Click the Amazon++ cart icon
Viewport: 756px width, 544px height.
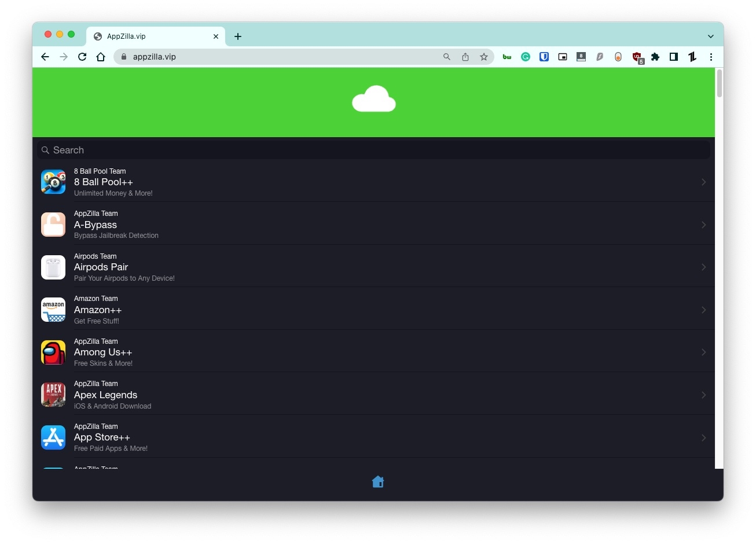point(53,310)
